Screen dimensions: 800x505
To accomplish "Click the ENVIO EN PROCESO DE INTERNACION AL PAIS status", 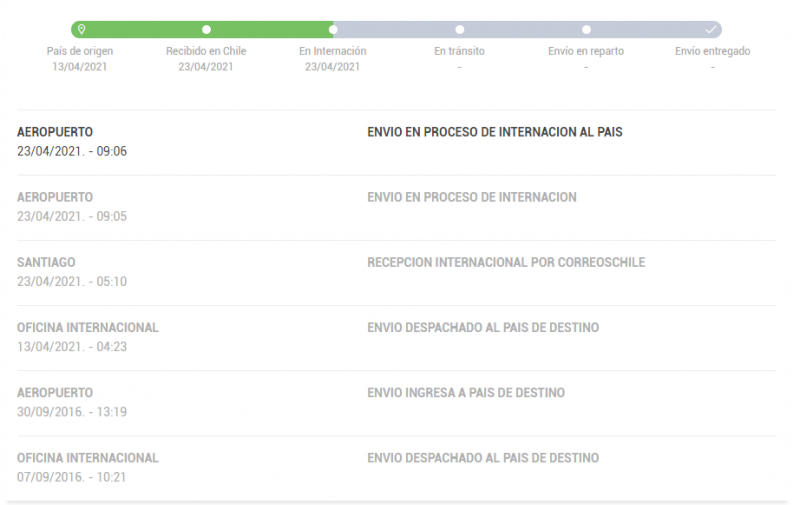I will 494,132.
